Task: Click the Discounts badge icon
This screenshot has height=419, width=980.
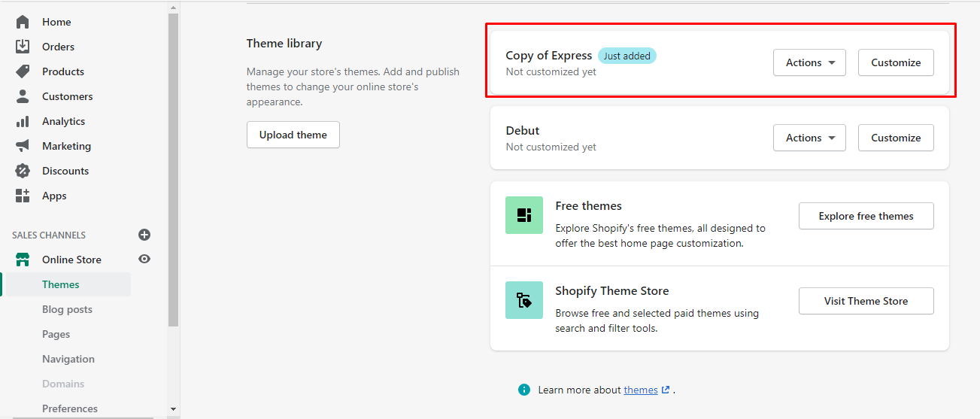Action: point(23,171)
